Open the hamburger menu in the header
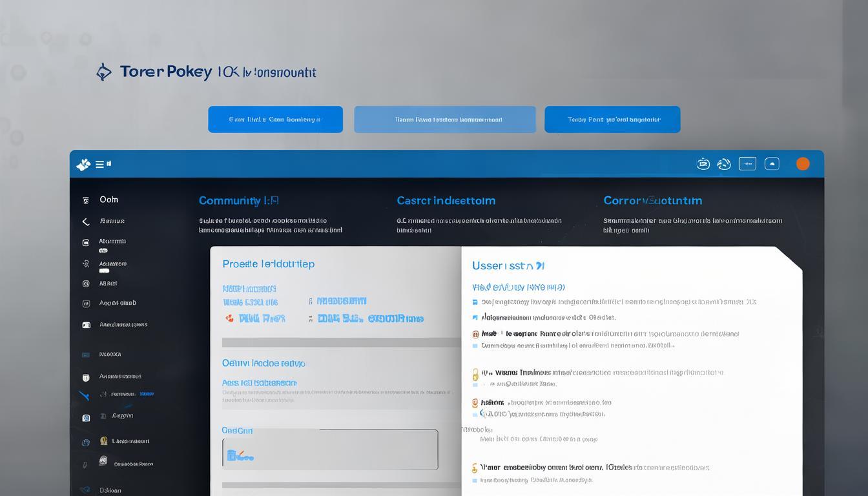 101,164
